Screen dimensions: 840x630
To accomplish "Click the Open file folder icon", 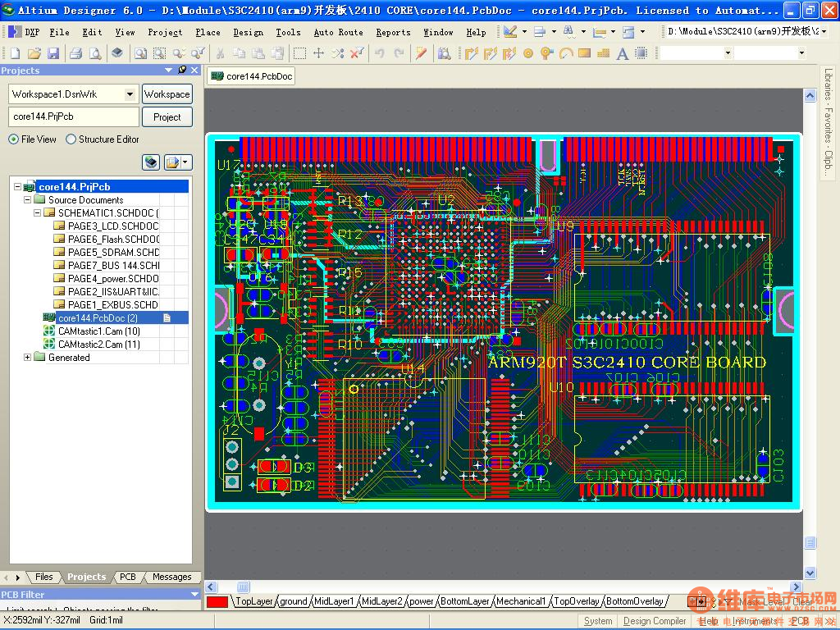I will tap(34, 53).
